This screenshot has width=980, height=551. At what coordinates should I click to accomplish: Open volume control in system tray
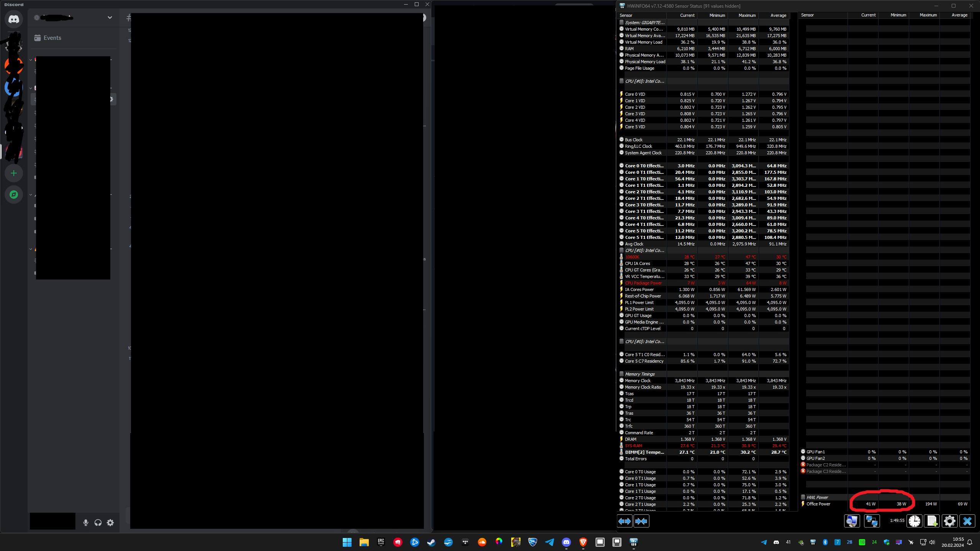pos(932,542)
